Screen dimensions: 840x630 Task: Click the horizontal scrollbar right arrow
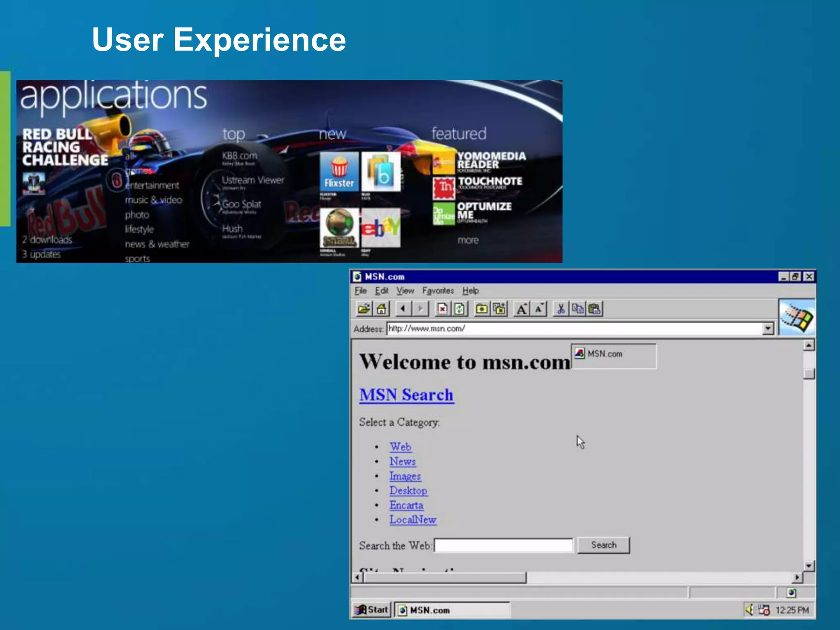coord(797,577)
